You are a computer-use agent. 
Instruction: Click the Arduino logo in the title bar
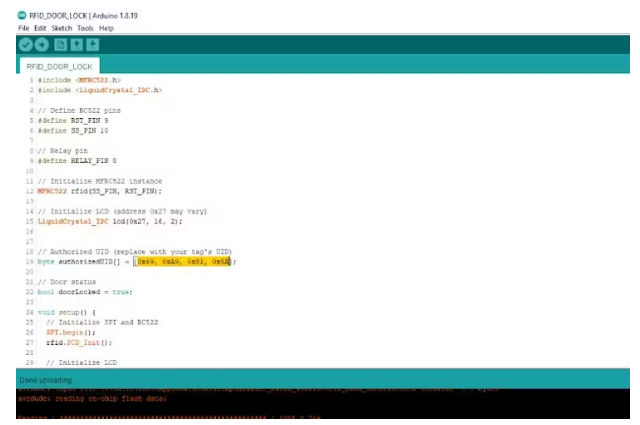(x=22, y=15)
